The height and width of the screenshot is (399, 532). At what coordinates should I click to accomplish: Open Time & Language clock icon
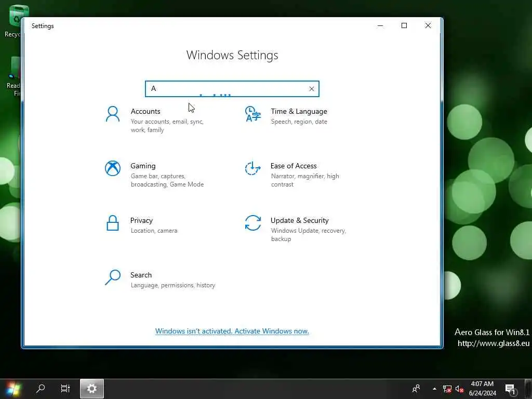pos(253,114)
